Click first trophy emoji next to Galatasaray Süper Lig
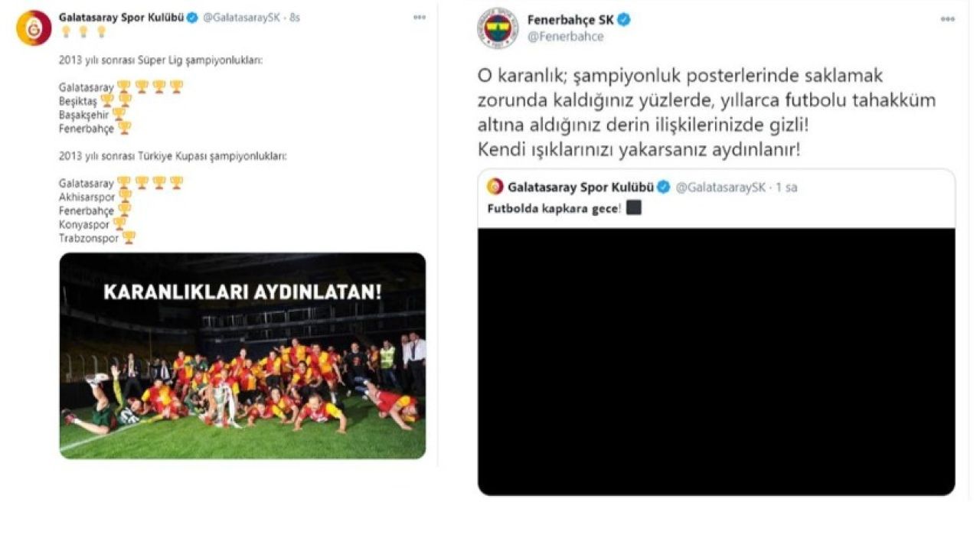980x551 pixels. point(123,86)
